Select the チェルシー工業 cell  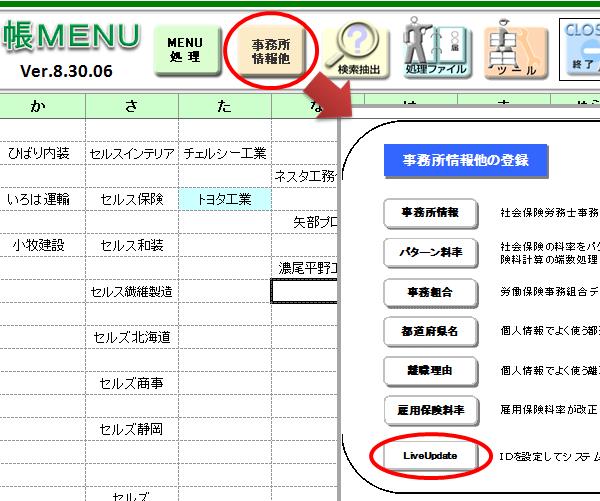coord(225,153)
